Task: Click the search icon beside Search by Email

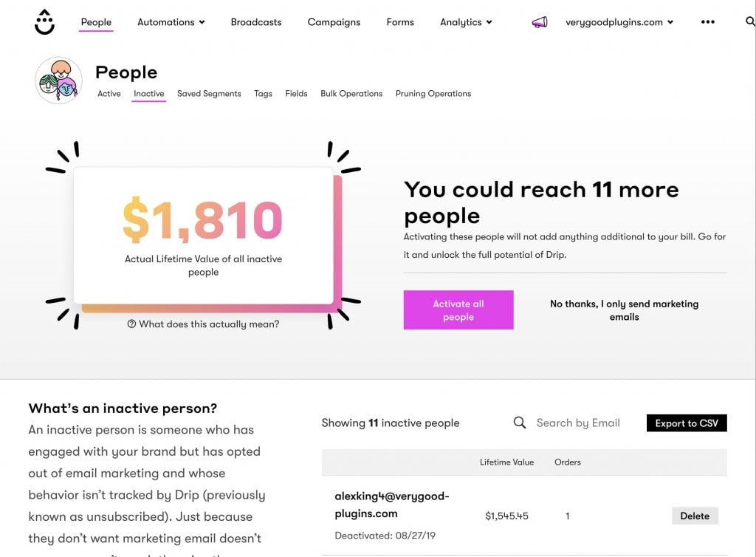Action: [x=519, y=423]
